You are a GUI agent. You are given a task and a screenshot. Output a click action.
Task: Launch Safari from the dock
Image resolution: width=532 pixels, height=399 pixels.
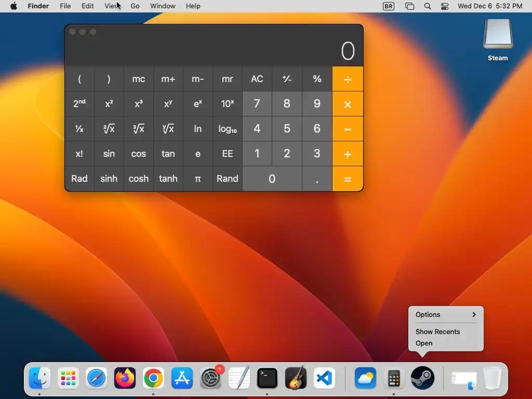96,378
